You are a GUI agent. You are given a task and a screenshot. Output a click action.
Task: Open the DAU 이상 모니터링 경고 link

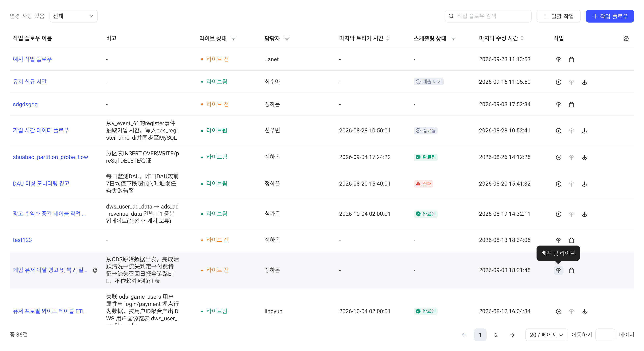[41, 184]
